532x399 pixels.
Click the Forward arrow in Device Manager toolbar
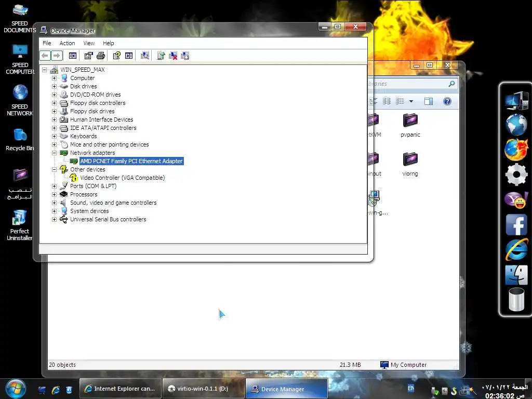pyautogui.click(x=57, y=55)
